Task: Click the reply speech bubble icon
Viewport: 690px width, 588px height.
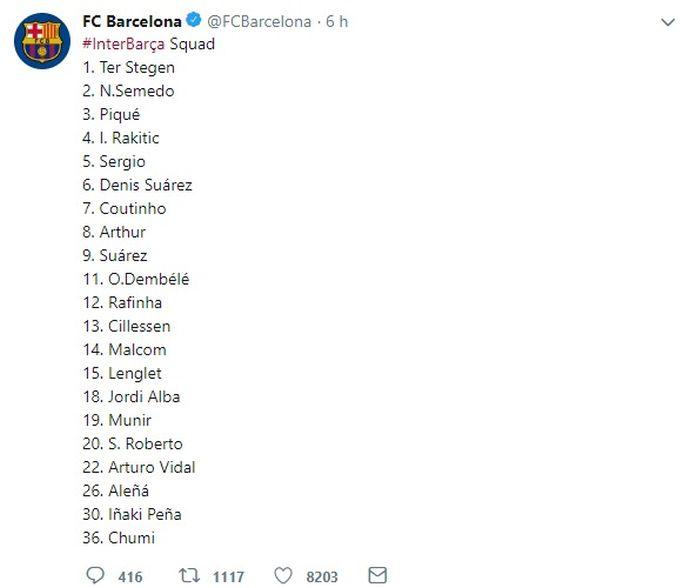Action: point(96,575)
